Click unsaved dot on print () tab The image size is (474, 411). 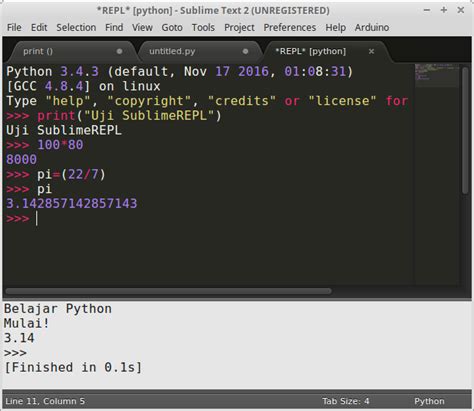click(x=119, y=51)
